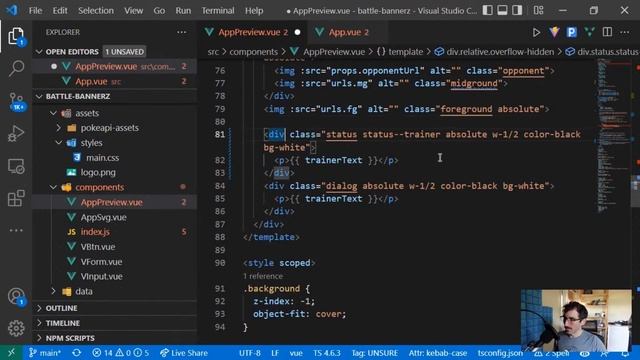
Task: Toggle the bottom panel
Action: pos(502,10)
